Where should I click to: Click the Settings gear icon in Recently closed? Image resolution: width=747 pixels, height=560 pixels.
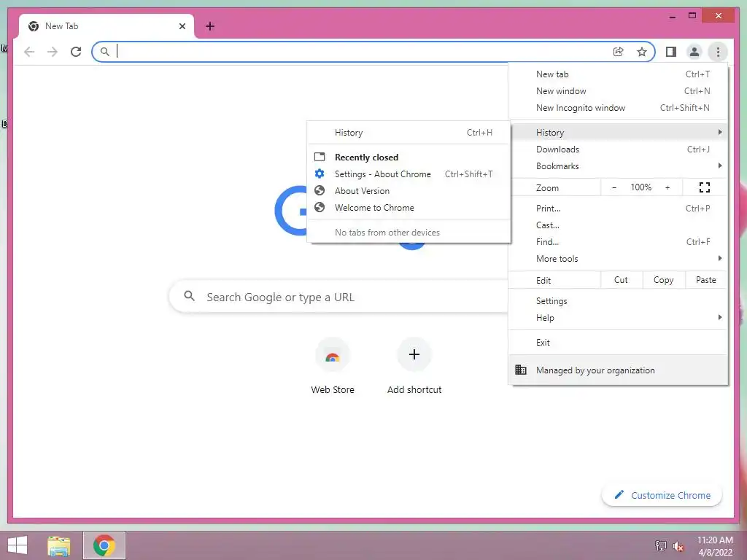tap(320, 174)
